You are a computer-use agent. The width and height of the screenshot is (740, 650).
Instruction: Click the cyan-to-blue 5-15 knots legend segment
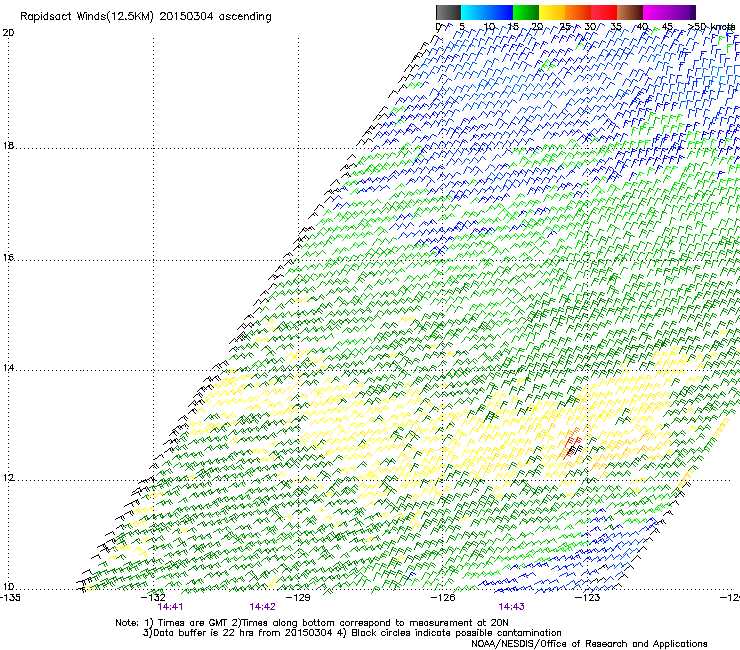487,12
